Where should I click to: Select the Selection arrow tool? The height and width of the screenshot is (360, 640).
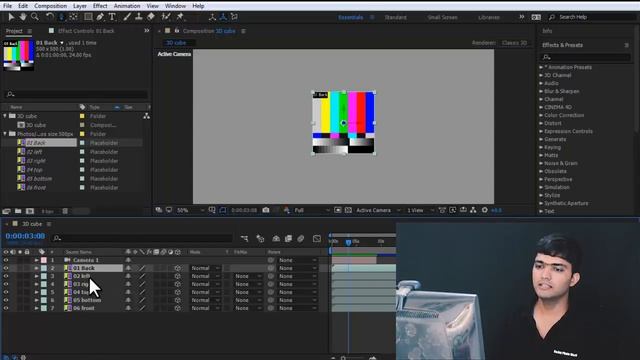pyautogui.click(x=11, y=17)
